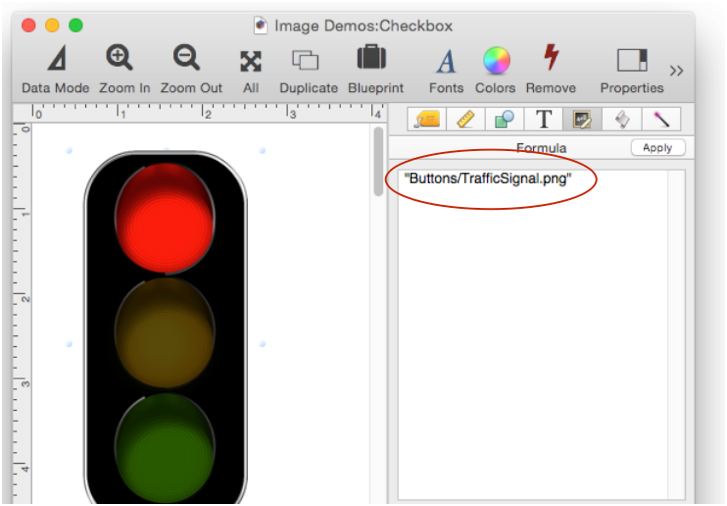This screenshot has width=727, height=506.
Task: Toggle the Properties panel
Action: click(632, 69)
